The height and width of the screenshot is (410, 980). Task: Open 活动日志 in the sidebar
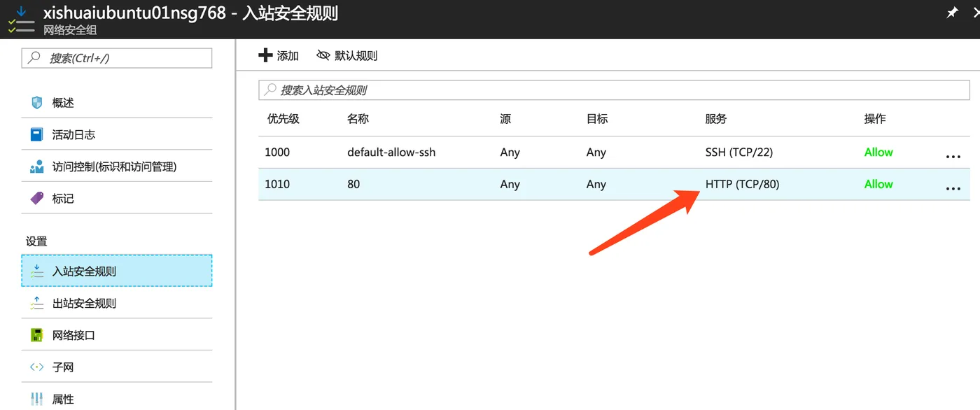(117, 134)
